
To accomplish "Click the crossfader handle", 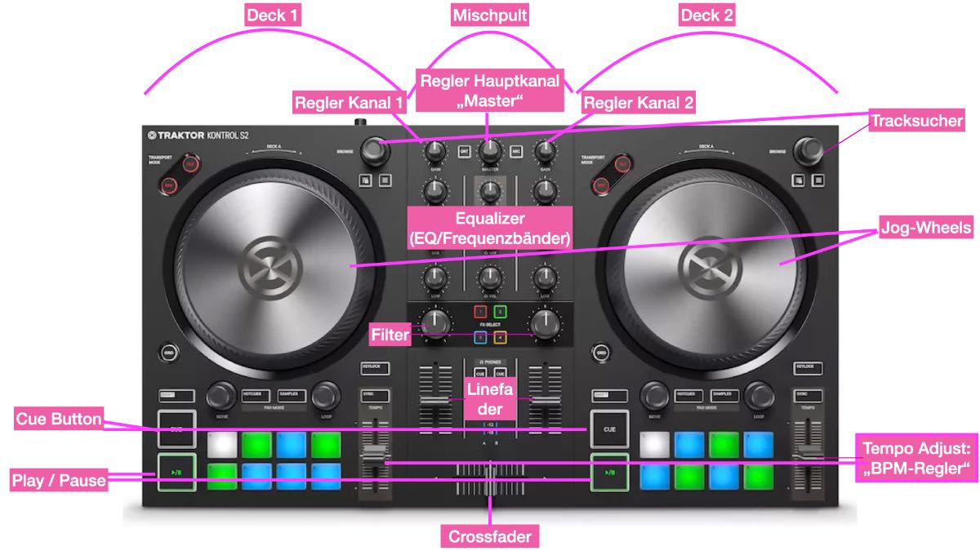I will pos(489,479).
